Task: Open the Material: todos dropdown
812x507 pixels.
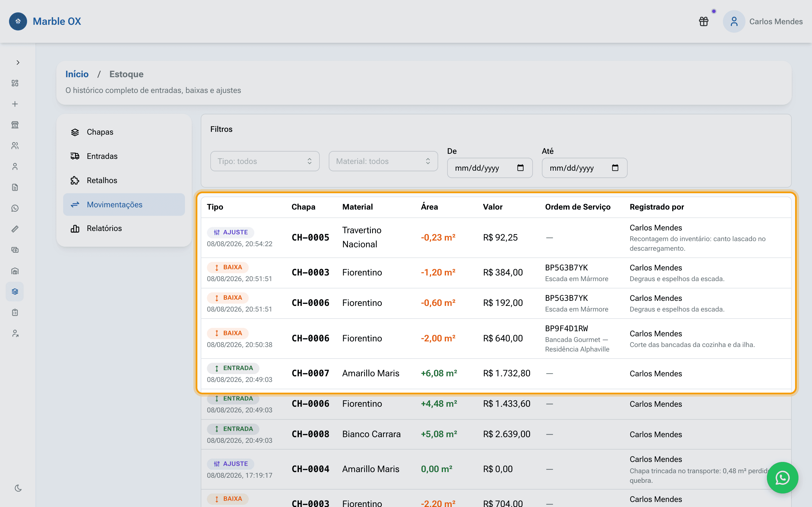Action: [x=383, y=161]
